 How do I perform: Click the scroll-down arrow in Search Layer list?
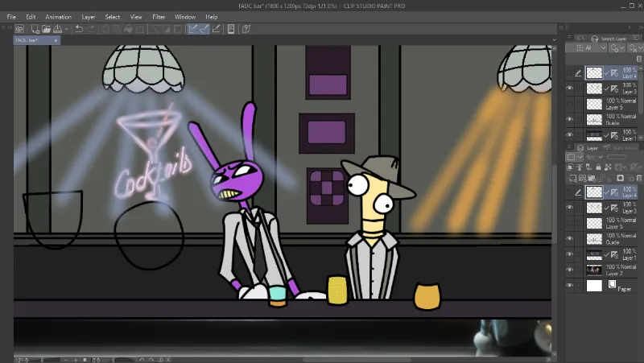[641, 138]
